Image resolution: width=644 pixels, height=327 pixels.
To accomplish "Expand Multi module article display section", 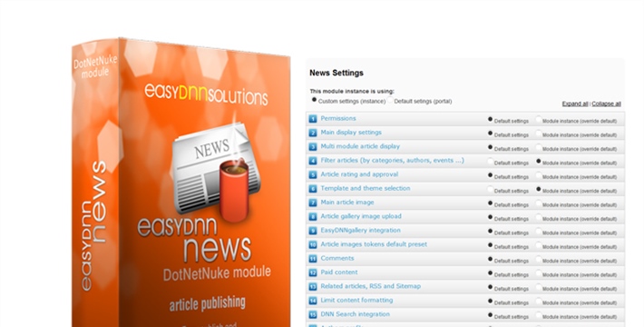I will (x=360, y=146).
